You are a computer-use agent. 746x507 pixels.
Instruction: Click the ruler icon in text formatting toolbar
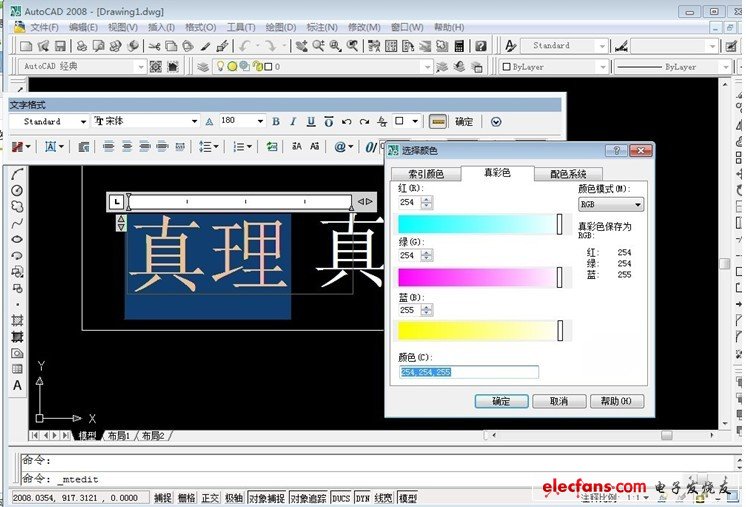tap(437, 122)
